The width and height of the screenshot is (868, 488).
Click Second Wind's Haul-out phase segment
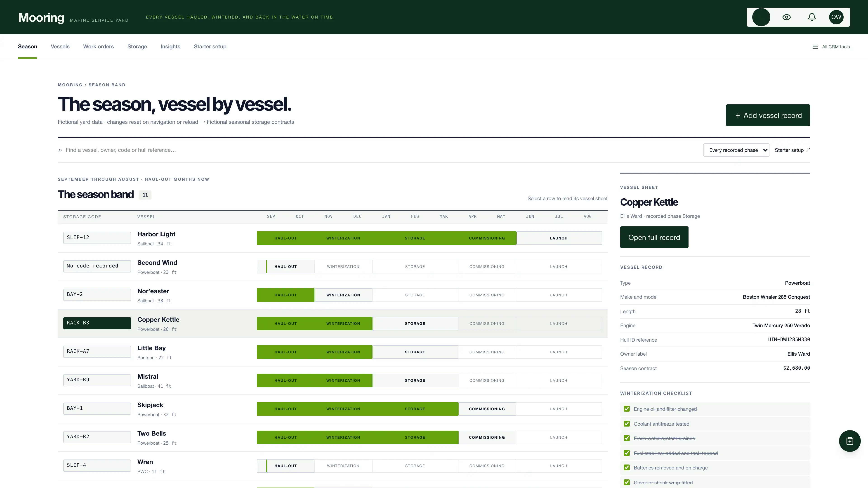[286, 267]
